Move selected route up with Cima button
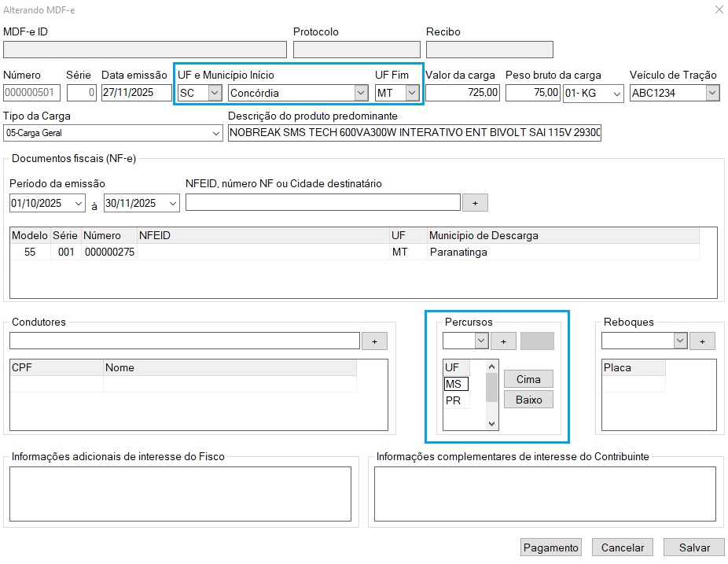 (x=528, y=379)
